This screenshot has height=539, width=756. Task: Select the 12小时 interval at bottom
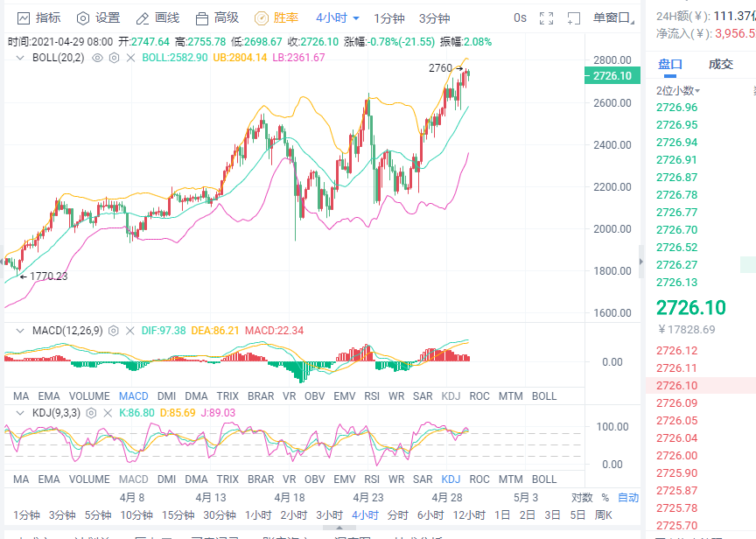pos(470,514)
